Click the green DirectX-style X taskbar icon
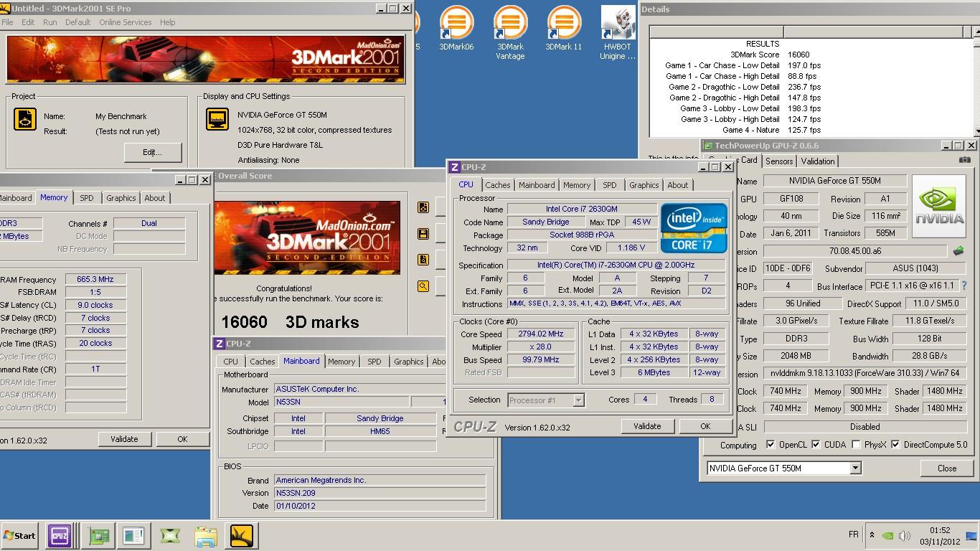 tap(170, 535)
